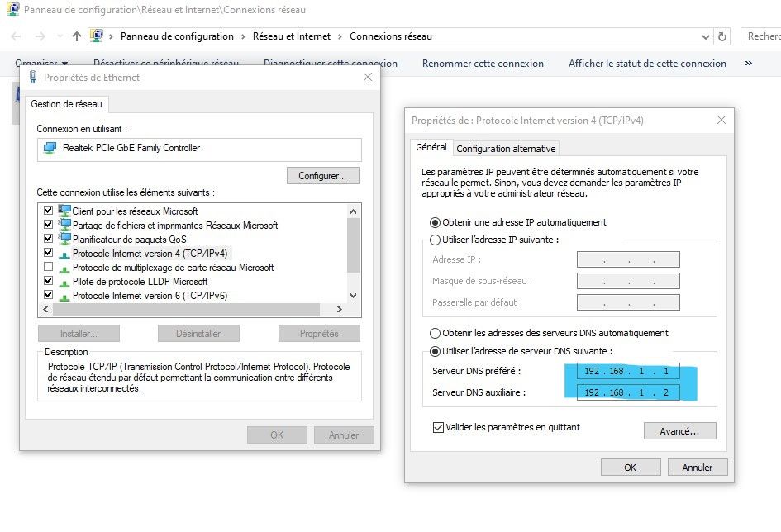Click the Control Panel icon in address bar

coord(98,36)
